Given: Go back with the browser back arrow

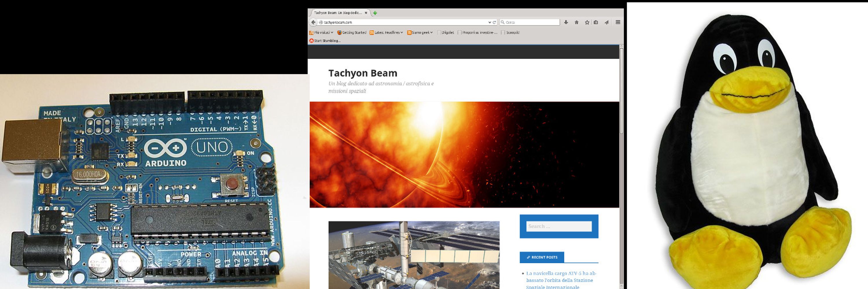Looking at the screenshot, I should point(313,22).
